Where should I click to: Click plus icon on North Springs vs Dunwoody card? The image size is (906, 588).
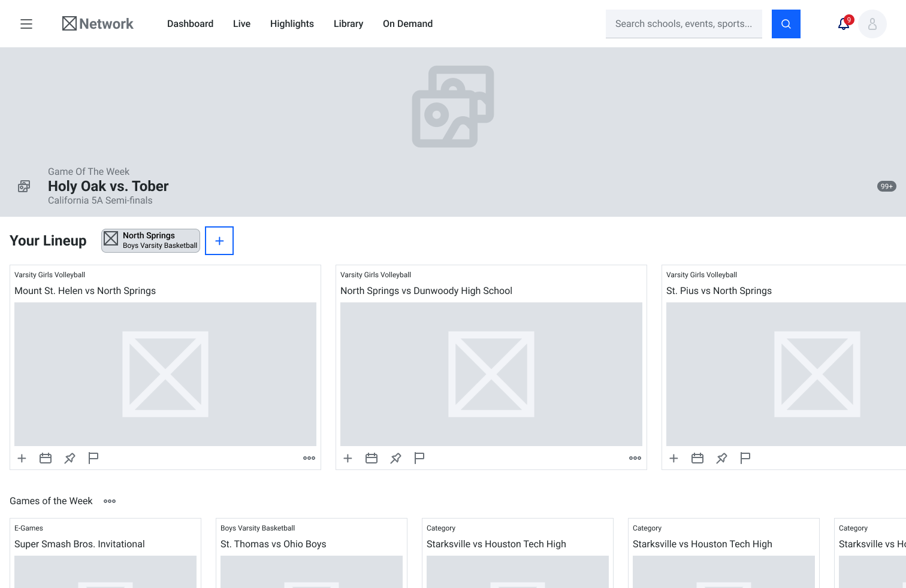pyautogui.click(x=348, y=458)
